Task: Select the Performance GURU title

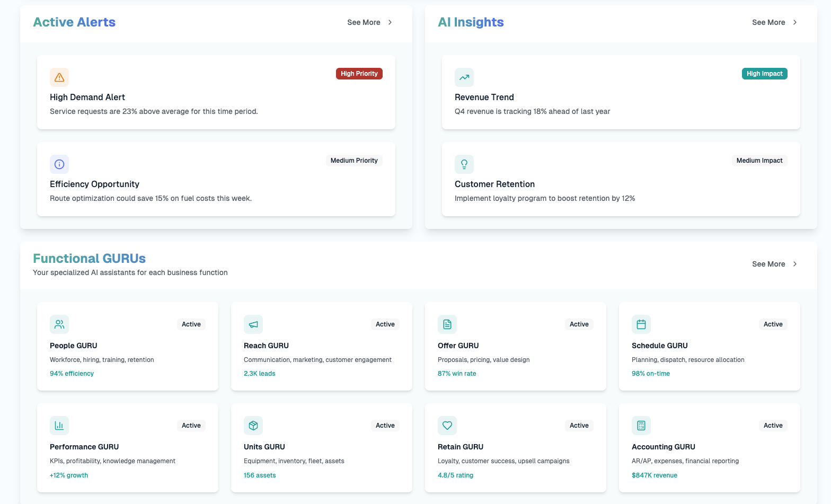Action: pos(84,447)
